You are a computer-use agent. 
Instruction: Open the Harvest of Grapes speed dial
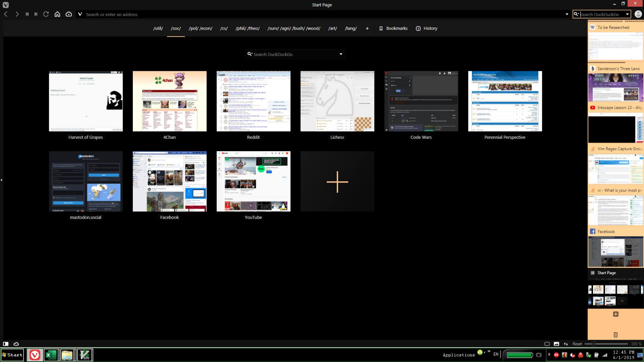click(86, 101)
